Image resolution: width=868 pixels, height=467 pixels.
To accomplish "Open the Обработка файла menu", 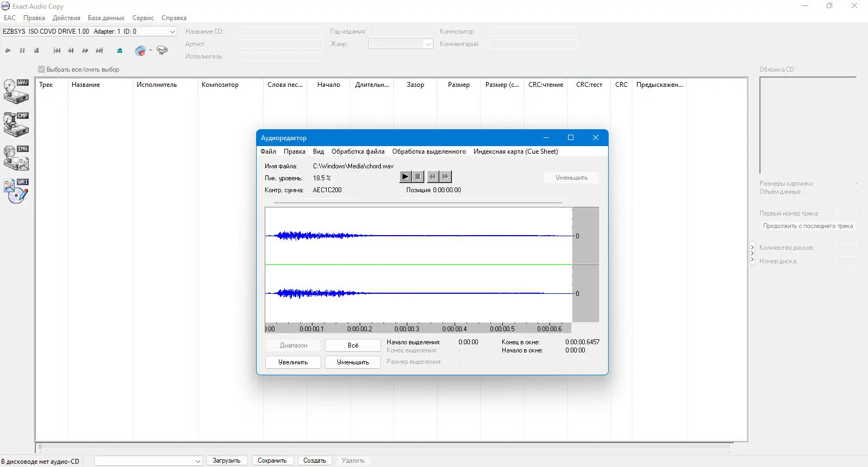I will 358,152.
